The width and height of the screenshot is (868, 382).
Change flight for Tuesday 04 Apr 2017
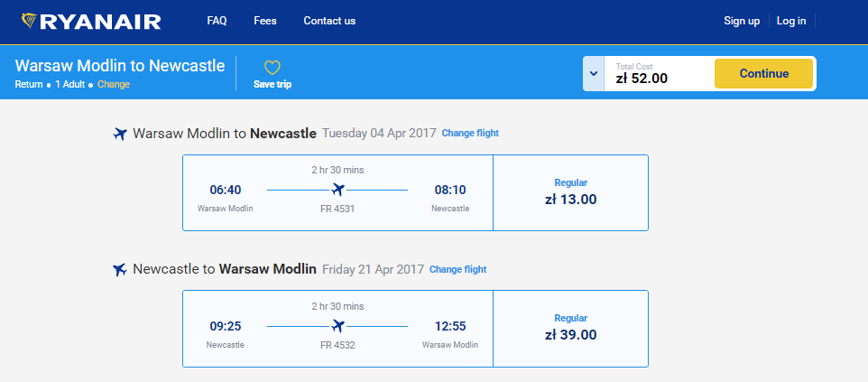coord(470,134)
